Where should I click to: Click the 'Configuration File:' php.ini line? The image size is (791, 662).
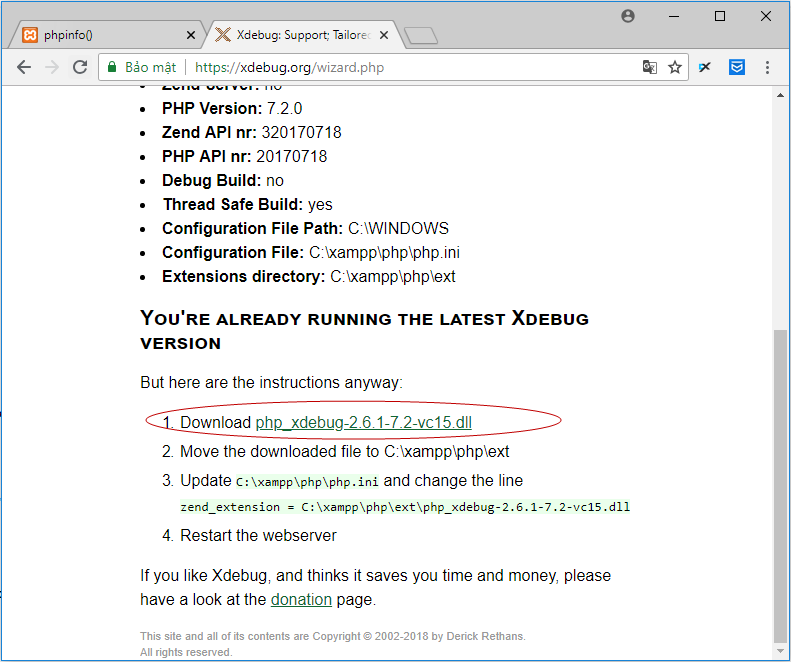311,252
